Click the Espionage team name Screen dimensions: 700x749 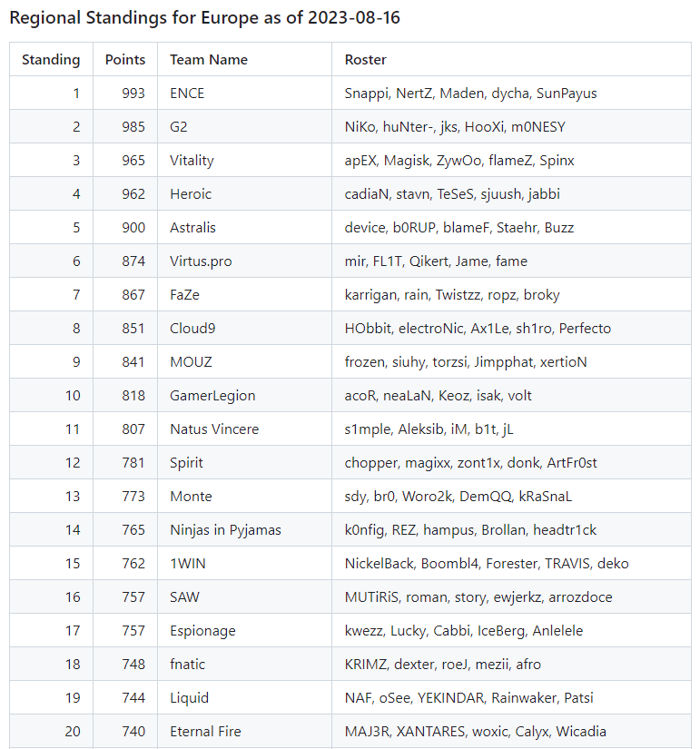click(202, 631)
